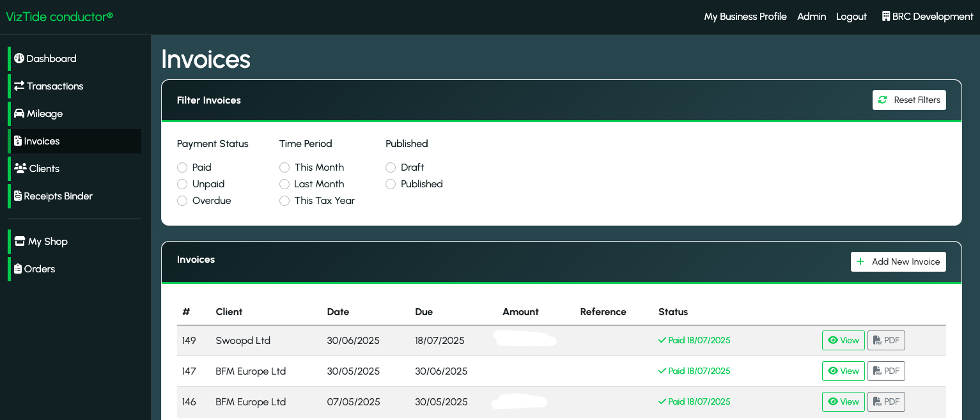Choose the This Tax Year time period
This screenshot has height=420, width=980.
[284, 201]
